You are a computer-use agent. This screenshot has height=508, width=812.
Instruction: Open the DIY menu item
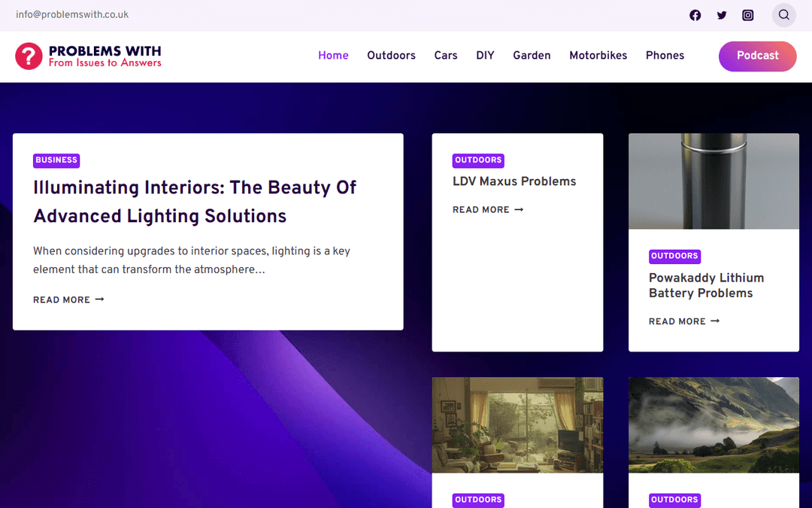(x=485, y=56)
